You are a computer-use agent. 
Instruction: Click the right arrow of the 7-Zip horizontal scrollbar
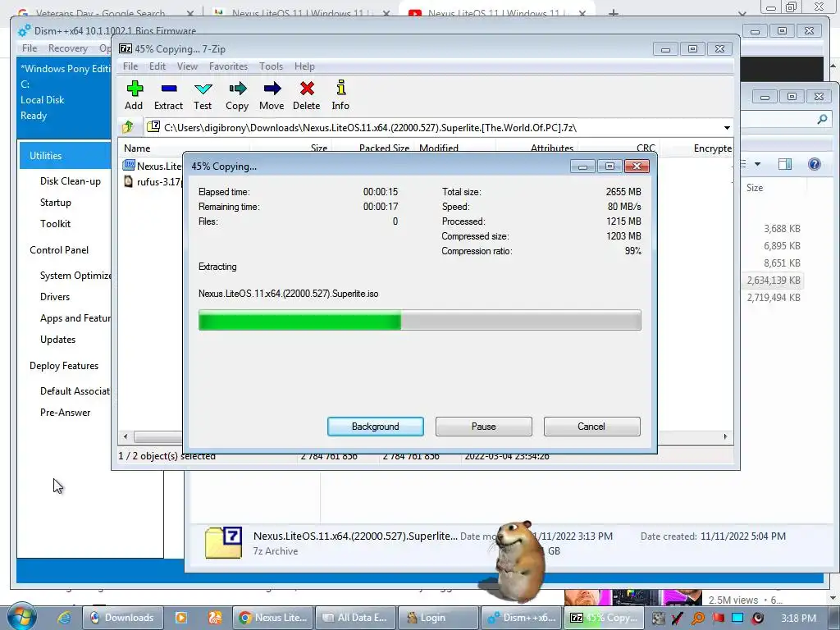(725, 436)
